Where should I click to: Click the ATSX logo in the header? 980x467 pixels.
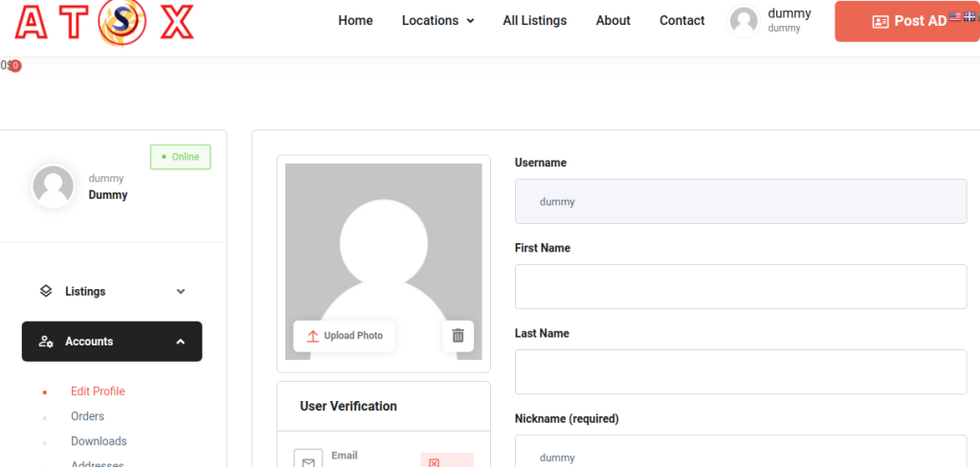coord(104,21)
